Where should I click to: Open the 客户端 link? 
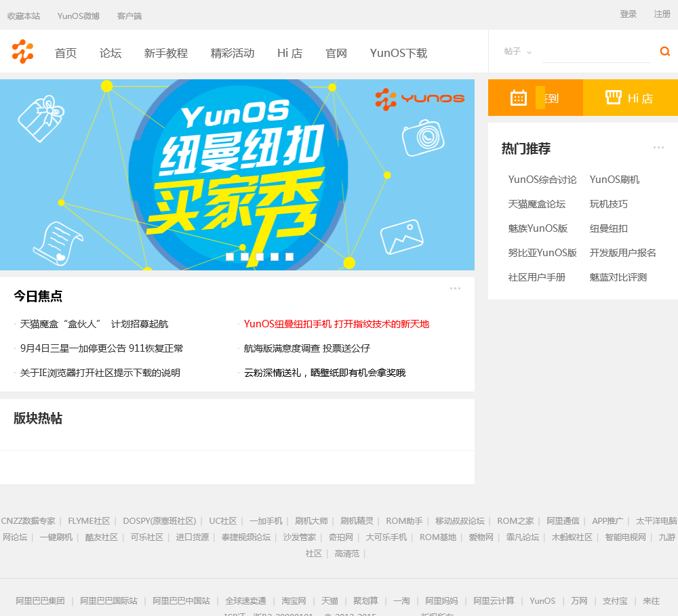[129, 16]
